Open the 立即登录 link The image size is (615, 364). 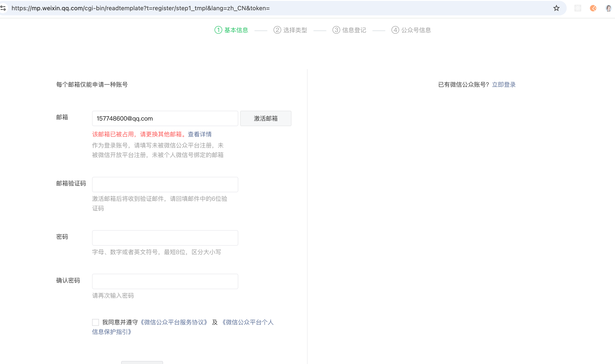[x=503, y=84]
